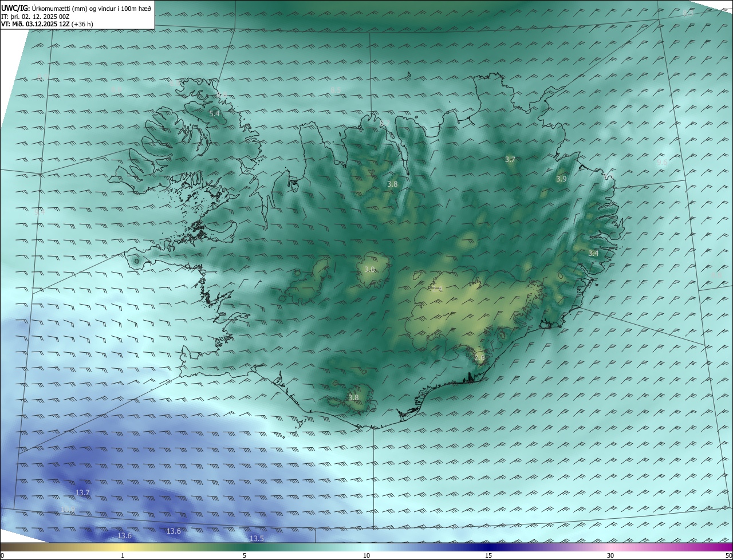Select the 13.5 value label
This screenshot has height=560, width=733.
[257, 538]
